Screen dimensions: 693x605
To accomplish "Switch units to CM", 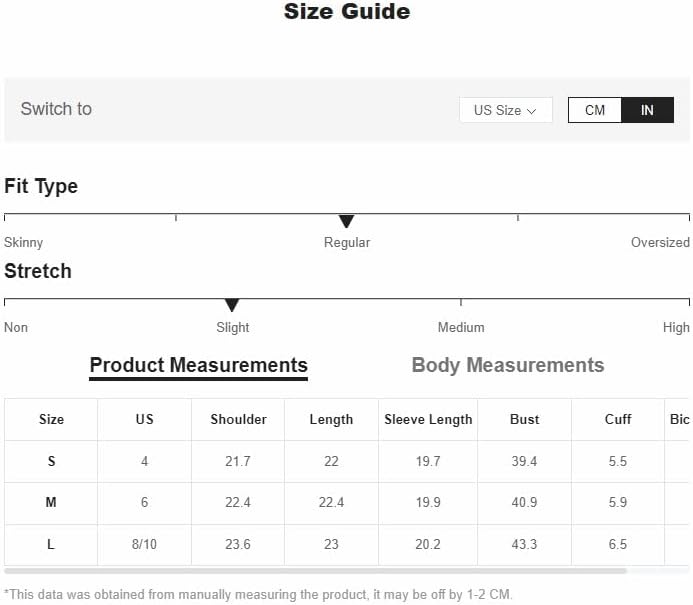I will [x=595, y=110].
